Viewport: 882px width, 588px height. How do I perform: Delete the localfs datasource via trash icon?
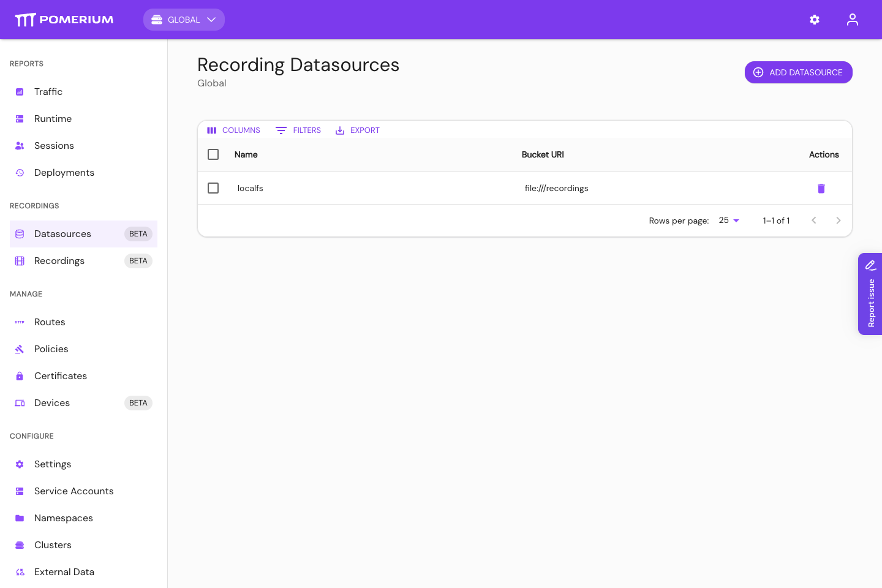click(821, 188)
